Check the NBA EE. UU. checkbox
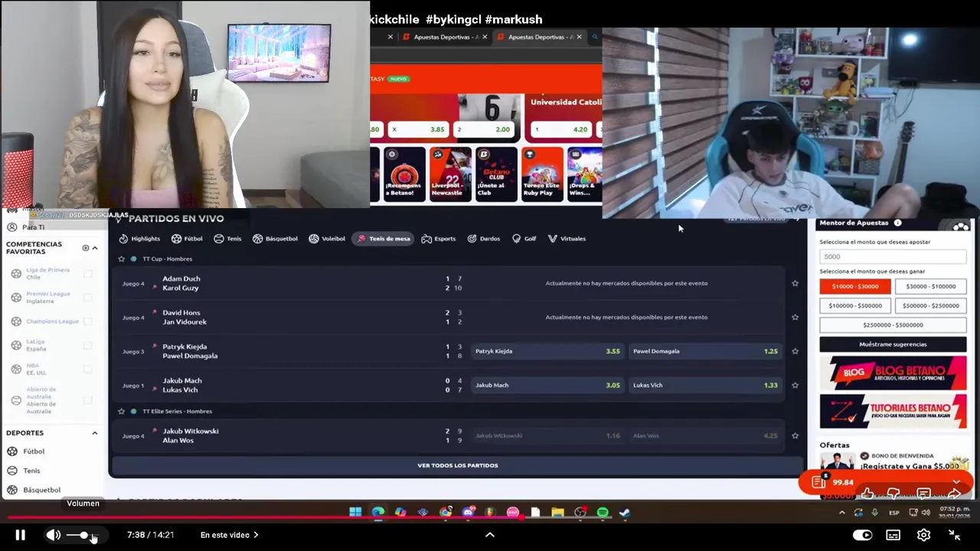980x551 pixels. coord(87,369)
